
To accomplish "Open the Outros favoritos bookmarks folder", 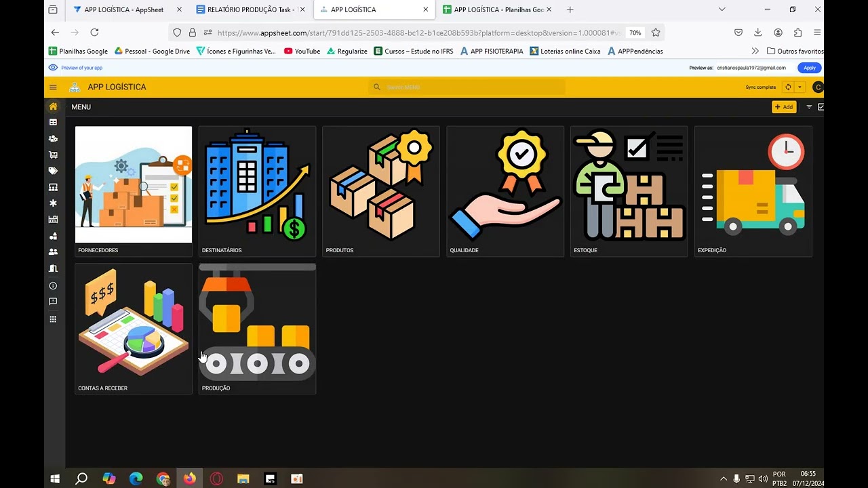I will (x=795, y=51).
